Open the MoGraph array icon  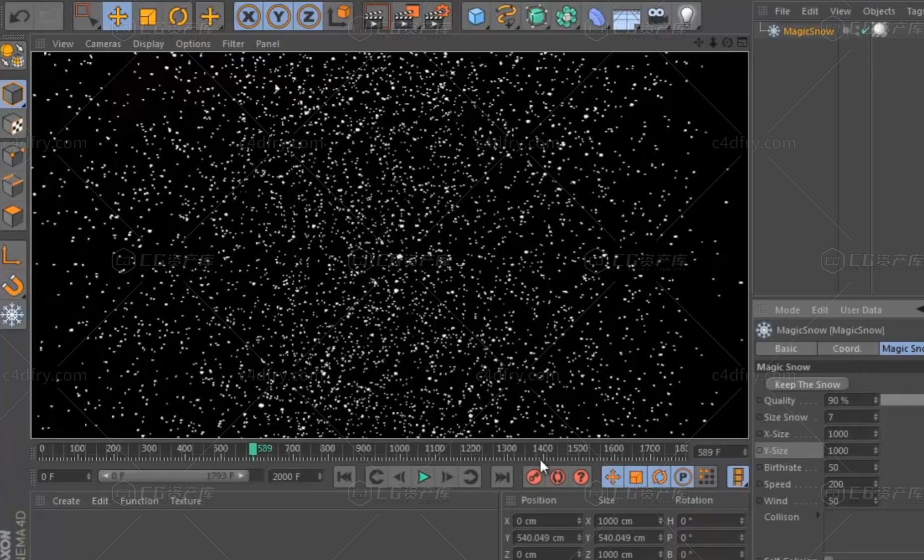pos(567,16)
